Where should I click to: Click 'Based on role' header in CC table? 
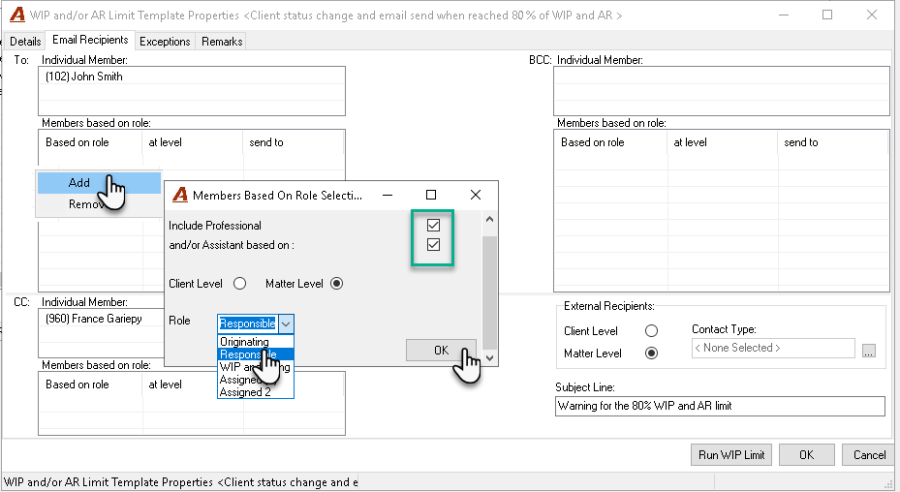(77, 385)
